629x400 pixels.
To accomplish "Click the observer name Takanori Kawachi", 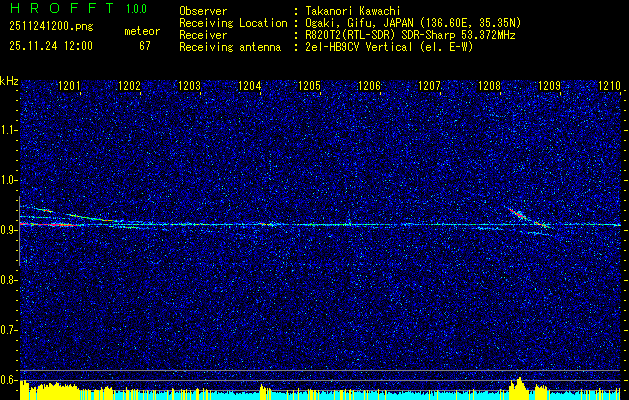I will (352, 12).
